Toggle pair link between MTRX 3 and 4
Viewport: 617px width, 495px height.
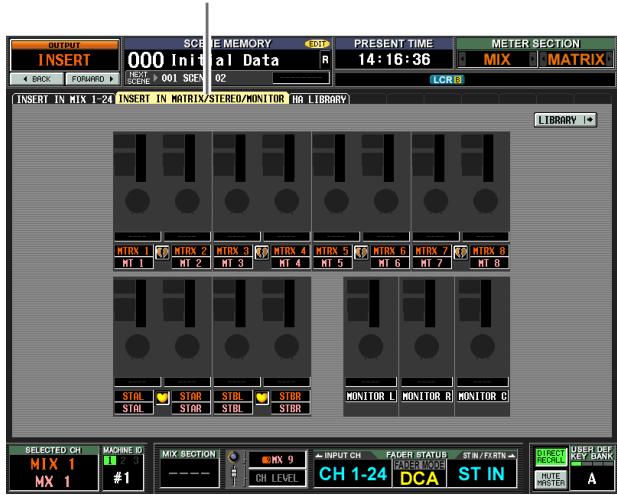[262, 252]
